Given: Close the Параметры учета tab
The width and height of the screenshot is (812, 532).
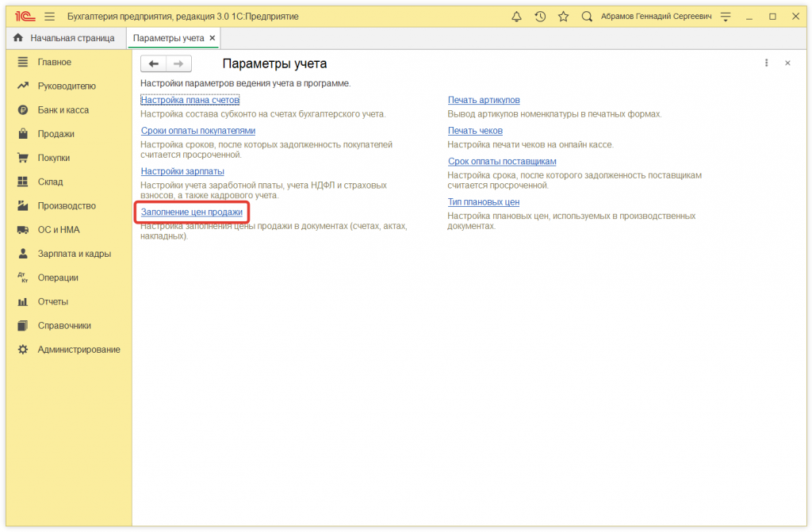Looking at the screenshot, I should [x=213, y=38].
